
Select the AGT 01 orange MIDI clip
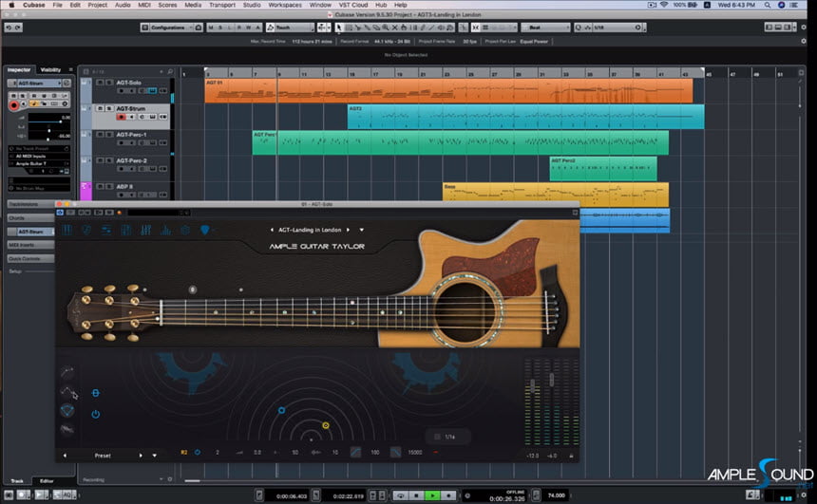pos(448,90)
